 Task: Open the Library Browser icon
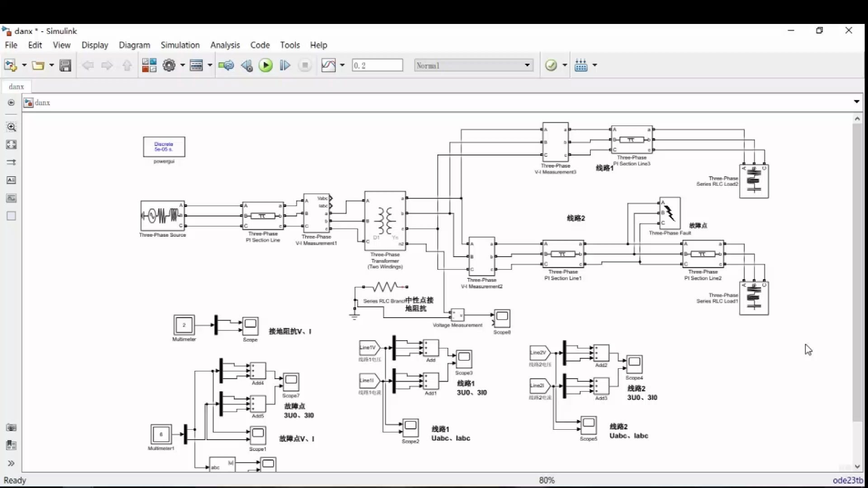coord(149,66)
